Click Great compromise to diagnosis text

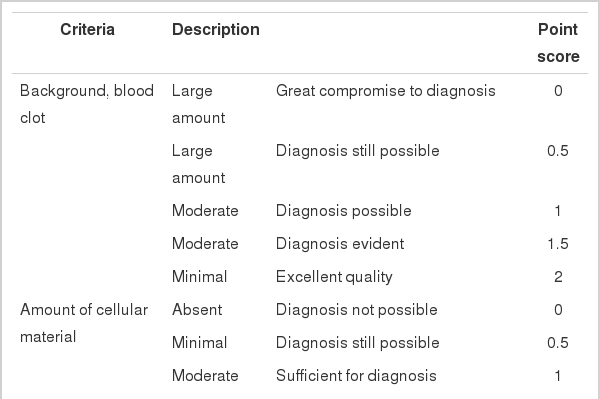(385, 91)
